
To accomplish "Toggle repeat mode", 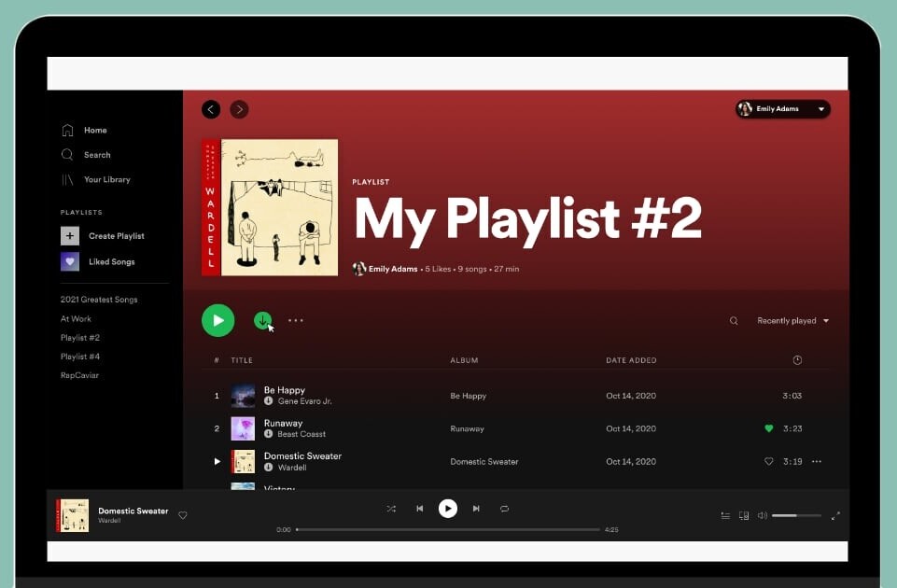I will (504, 509).
